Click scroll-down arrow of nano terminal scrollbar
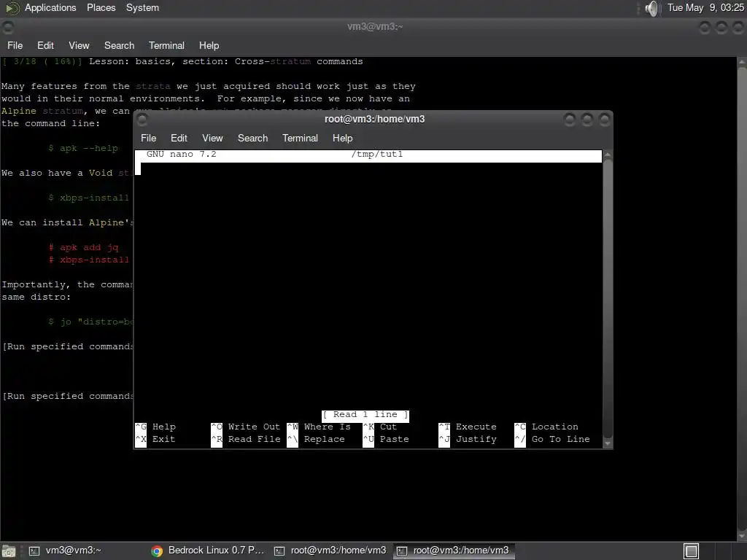This screenshot has height=560, width=747. click(608, 443)
